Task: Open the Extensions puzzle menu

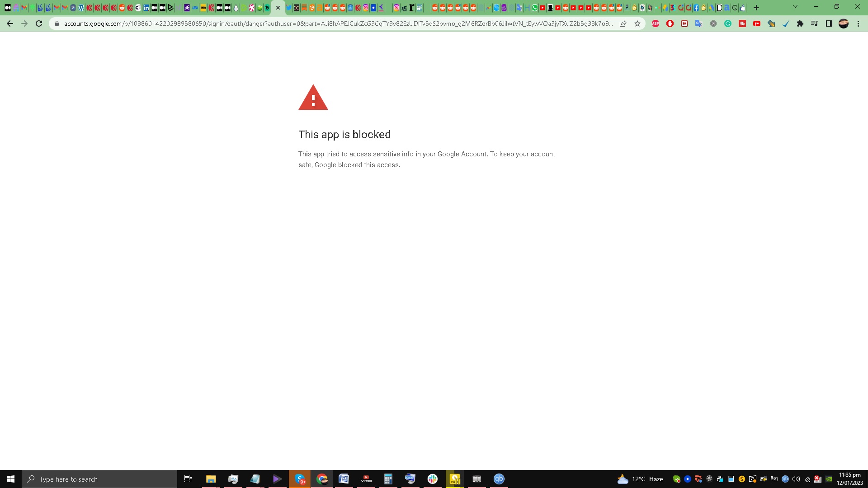Action: click(800, 23)
